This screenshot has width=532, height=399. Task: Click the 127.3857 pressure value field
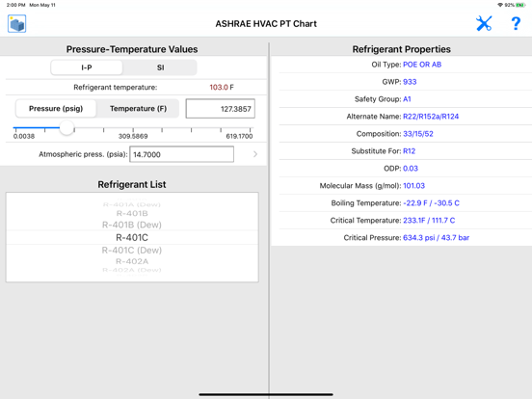click(x=220, y=109)
